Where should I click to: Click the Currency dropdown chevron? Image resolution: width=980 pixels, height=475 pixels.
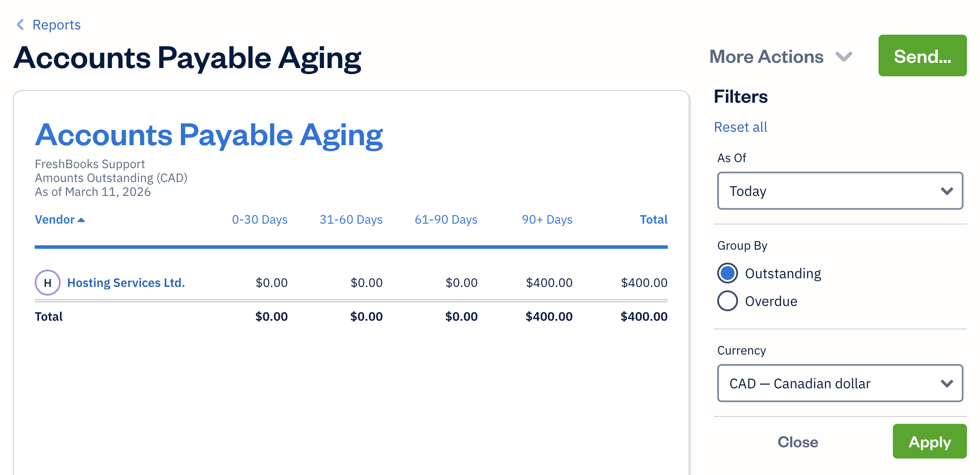tap(947, 383)
